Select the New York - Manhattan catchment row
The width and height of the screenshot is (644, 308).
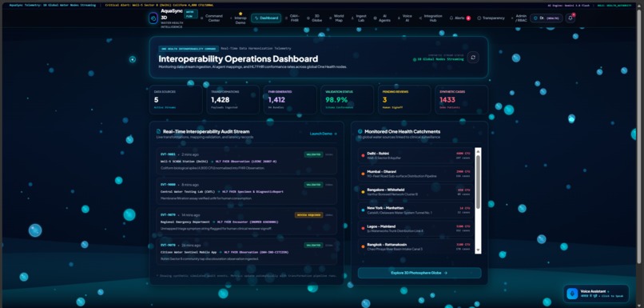tap(416, 210)
